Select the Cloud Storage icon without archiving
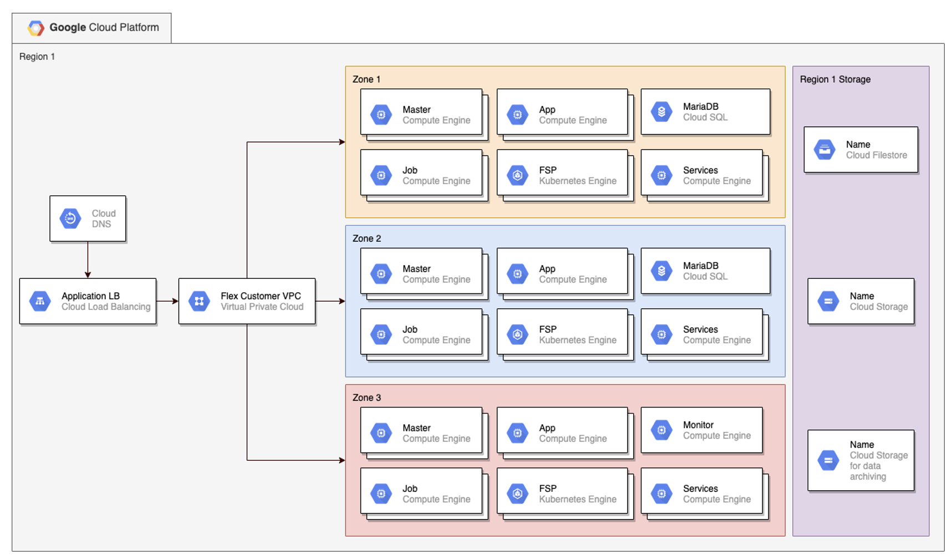Viewport: 952px width, 560px height. 828,301
